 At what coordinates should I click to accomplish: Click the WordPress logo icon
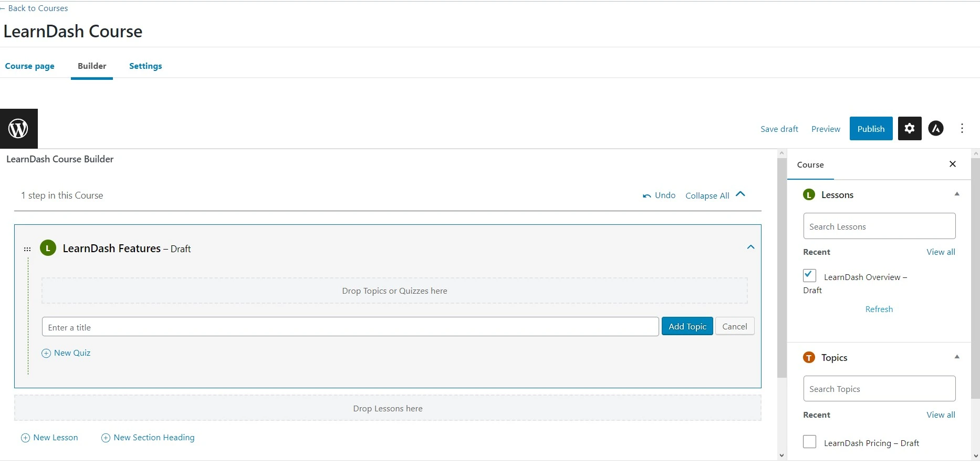(19, 129)
